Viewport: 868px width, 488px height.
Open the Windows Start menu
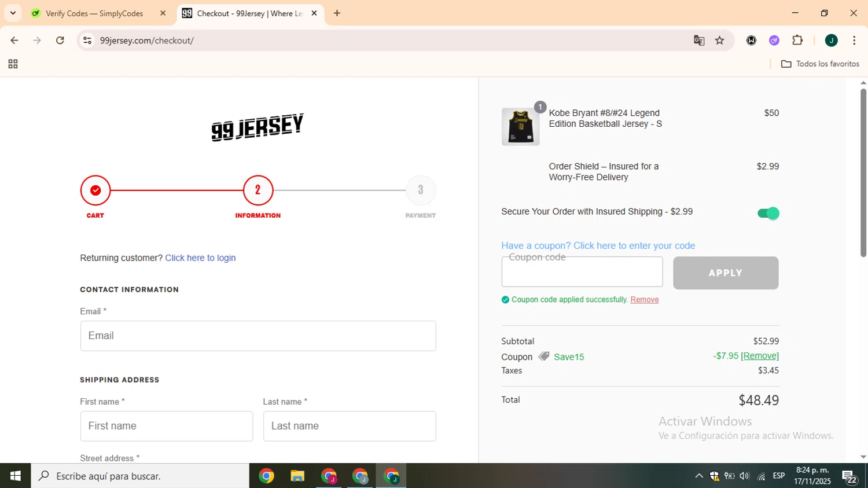click(16, 476)
